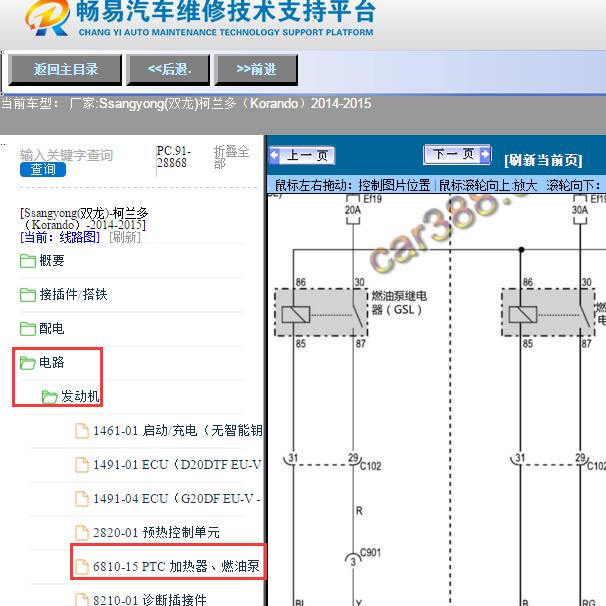Open the 上一页 previous page button
The width and height of the screenshot is (606, 606).
(x=301, y=156)
